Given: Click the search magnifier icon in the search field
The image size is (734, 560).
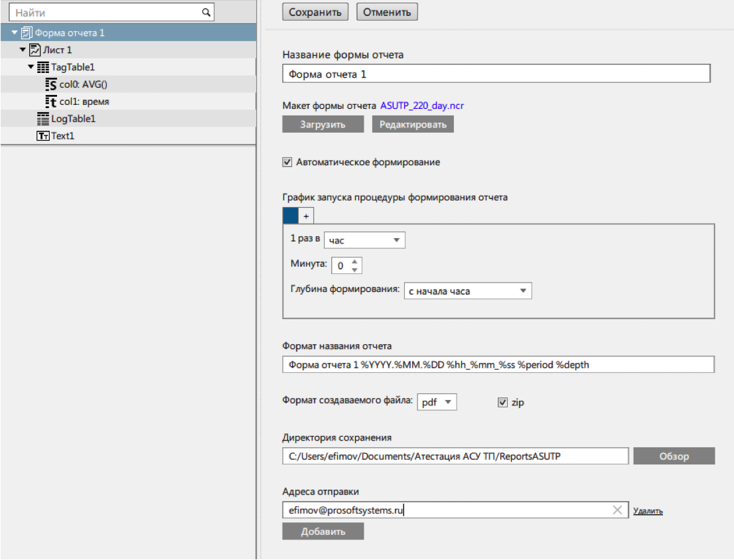Looking at the screenshot, I should (x=206, y=12).
